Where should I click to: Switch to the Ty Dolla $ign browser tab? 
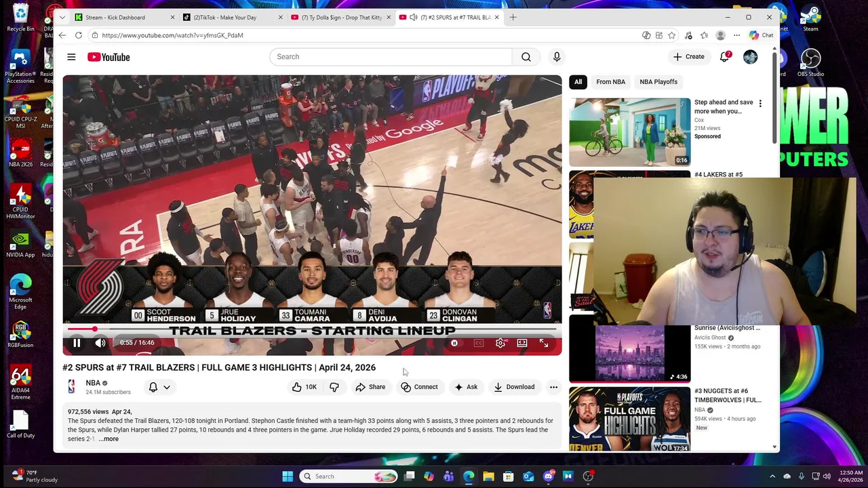[340, 17]
